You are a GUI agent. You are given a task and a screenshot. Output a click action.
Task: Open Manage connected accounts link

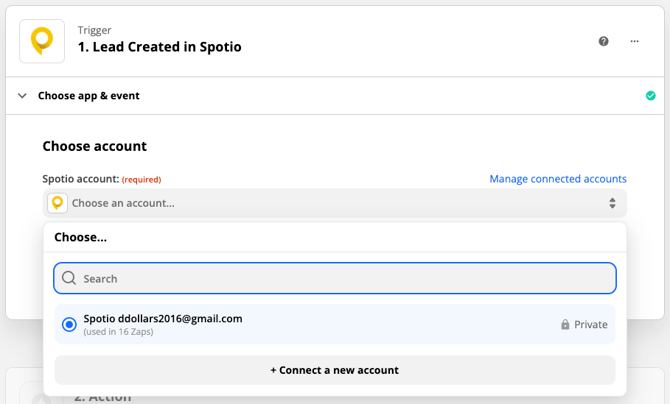(x=558, y=179)
